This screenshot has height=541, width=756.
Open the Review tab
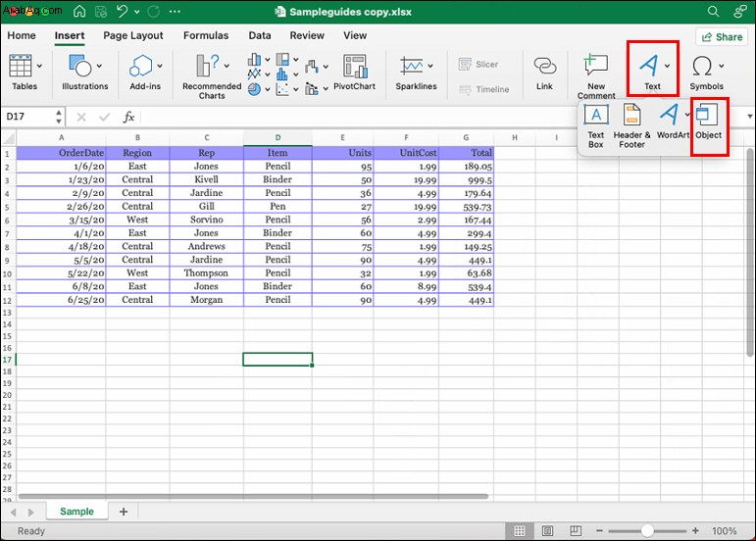click(x=307, y=35)
